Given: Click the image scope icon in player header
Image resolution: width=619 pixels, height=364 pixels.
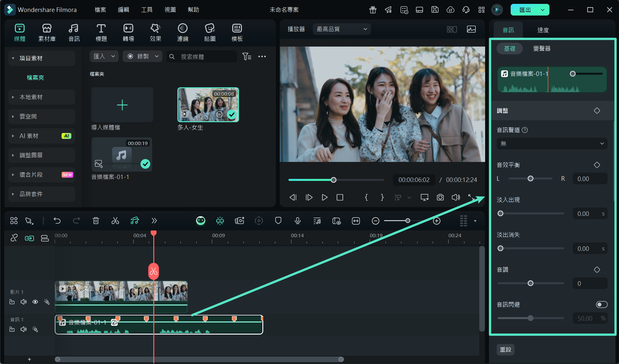Looking at the screenshot, I should pyautogui.click(x=471, y=29).
